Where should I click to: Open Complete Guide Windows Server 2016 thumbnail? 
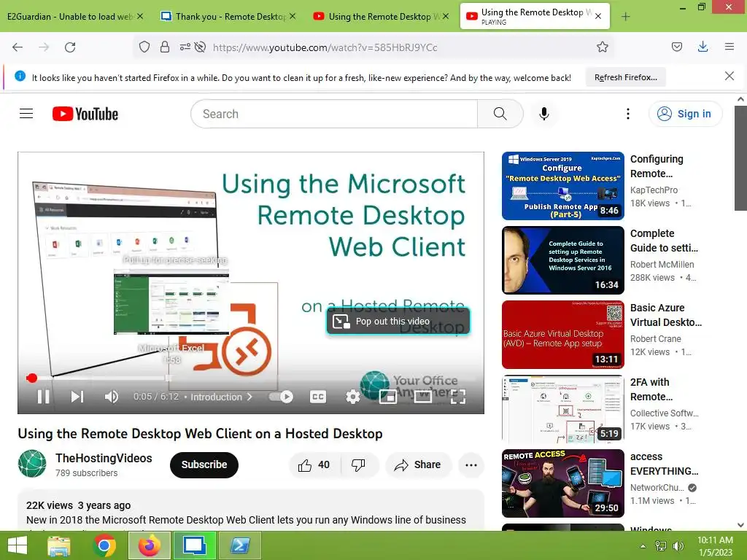(562, 260)
